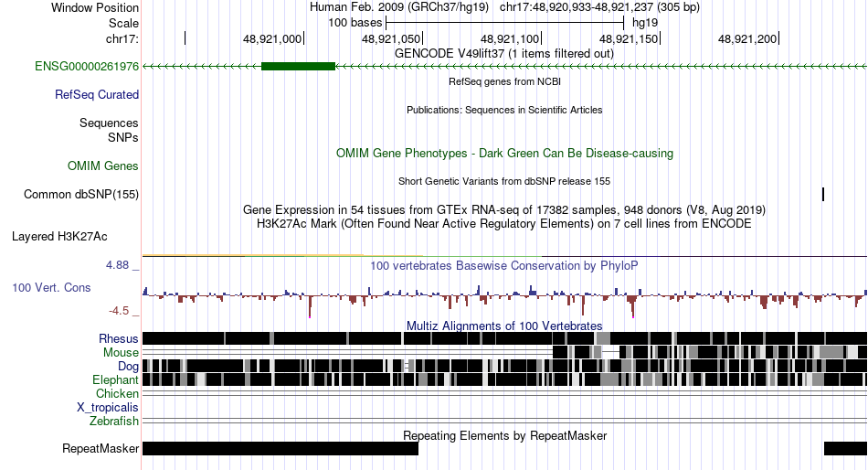
Task: Click the 48,921,050 ruler position label
Action: click(x=391, y=38)
